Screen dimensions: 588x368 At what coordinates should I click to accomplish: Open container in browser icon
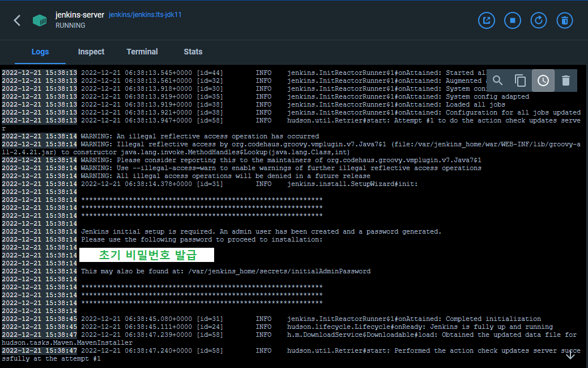point(487,20)
